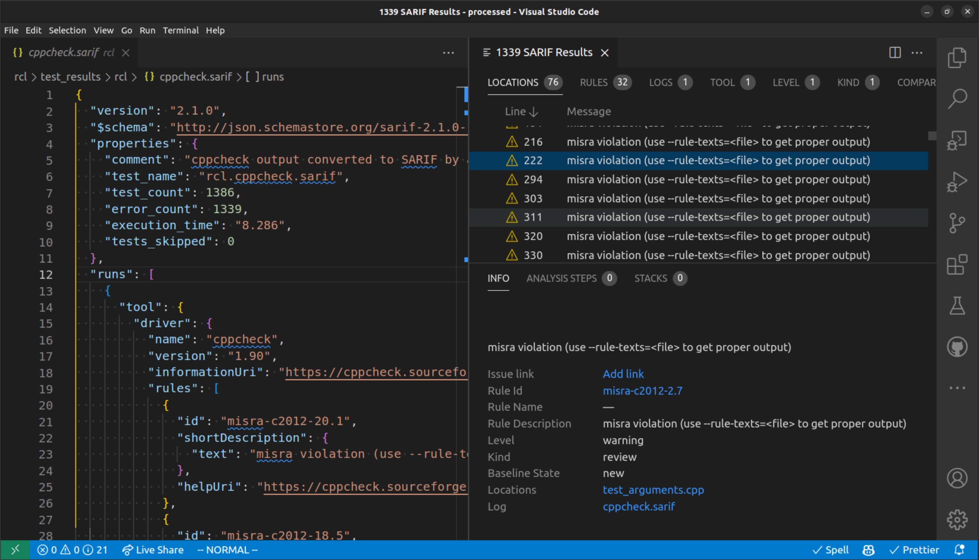Select the result row for line 216
The width and height of the screenshot is (979, 560).
(x=698, y=142)
